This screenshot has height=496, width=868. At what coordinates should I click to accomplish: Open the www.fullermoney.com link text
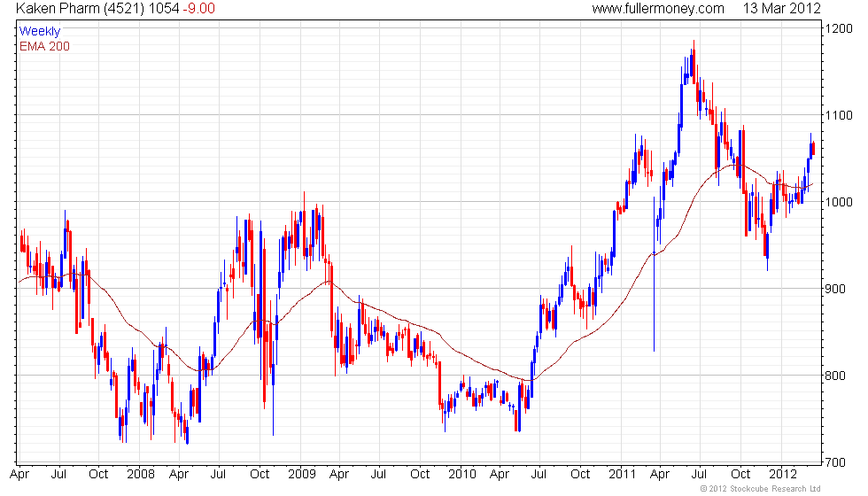click(657, 8)
